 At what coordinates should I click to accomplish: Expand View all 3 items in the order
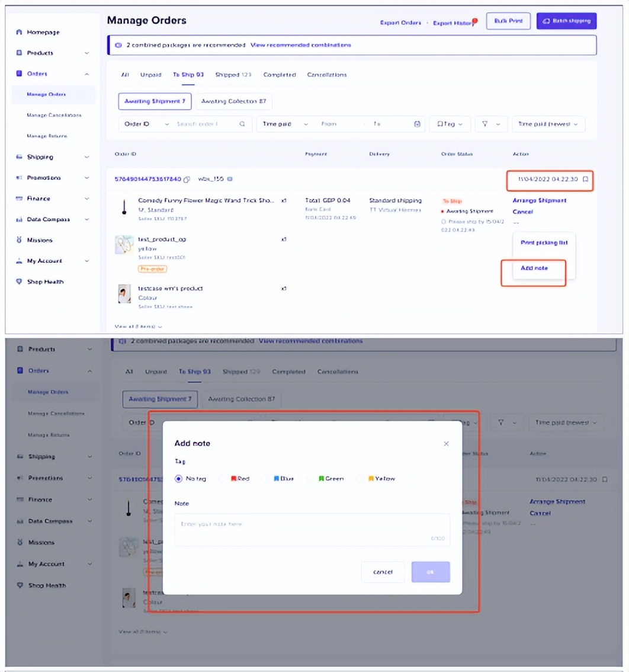point(137,326)
